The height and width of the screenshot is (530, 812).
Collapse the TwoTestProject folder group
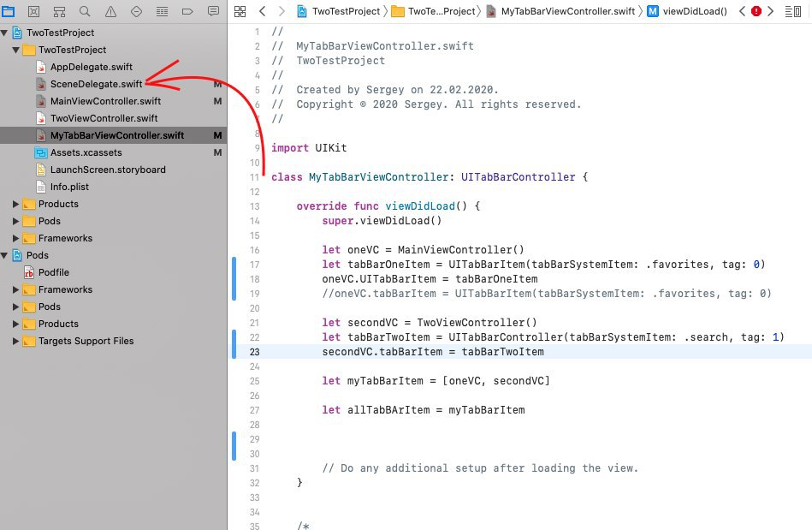tap(16, 50)
